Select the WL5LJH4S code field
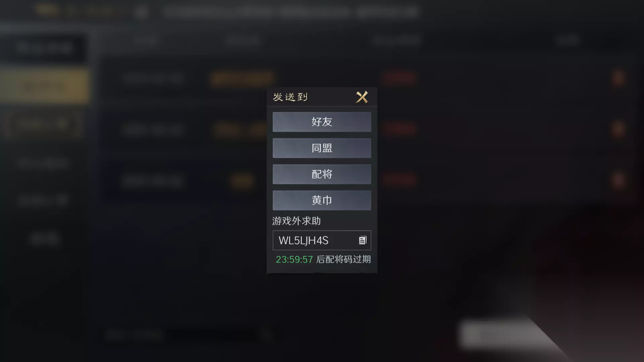644x362 pixels. coord(322,240)
